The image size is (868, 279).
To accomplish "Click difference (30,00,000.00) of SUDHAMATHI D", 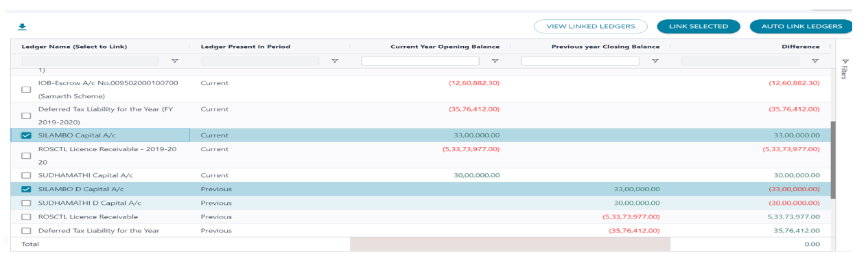I will [x=795, y=203].
